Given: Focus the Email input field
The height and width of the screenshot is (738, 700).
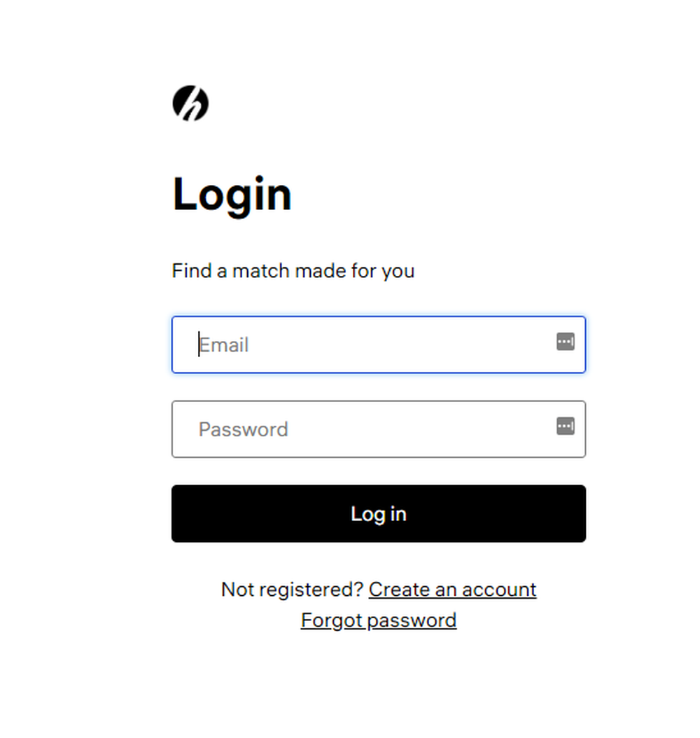Looking at the screenshot, I should click(379, 344).
